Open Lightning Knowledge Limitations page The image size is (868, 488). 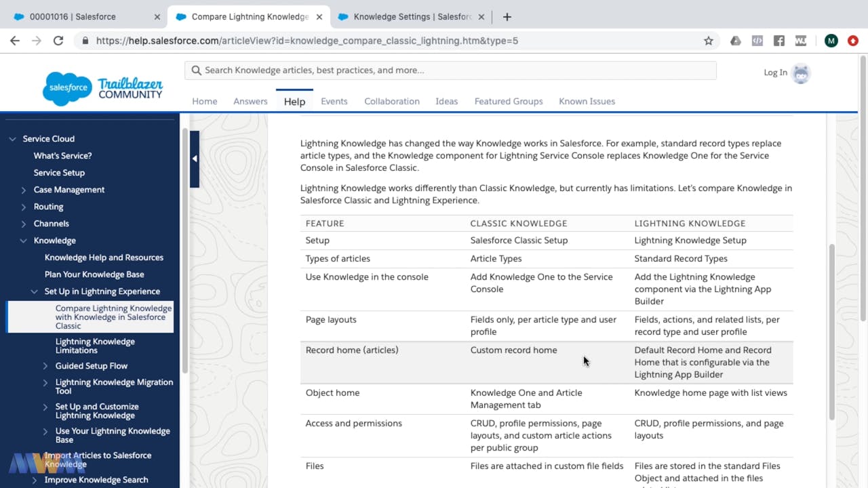95,346
